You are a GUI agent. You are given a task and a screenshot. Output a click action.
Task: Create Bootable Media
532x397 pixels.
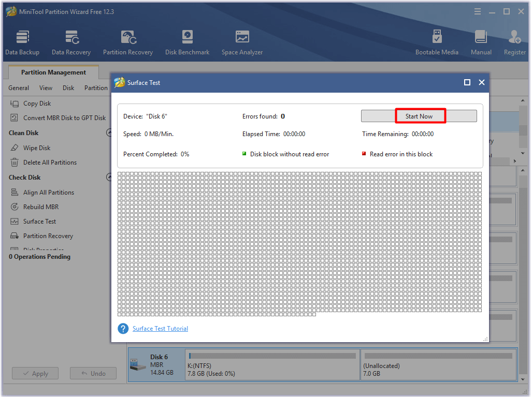click(437, 42)
